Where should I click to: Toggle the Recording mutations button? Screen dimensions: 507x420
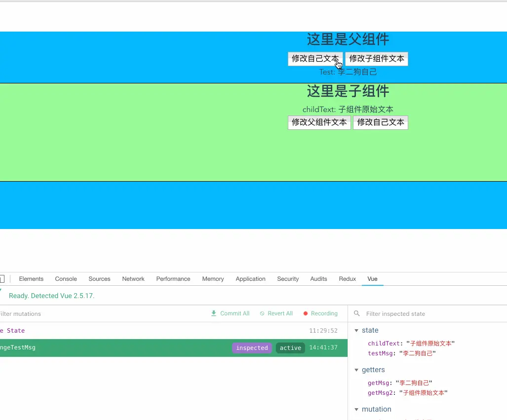(x=321, y=313)
